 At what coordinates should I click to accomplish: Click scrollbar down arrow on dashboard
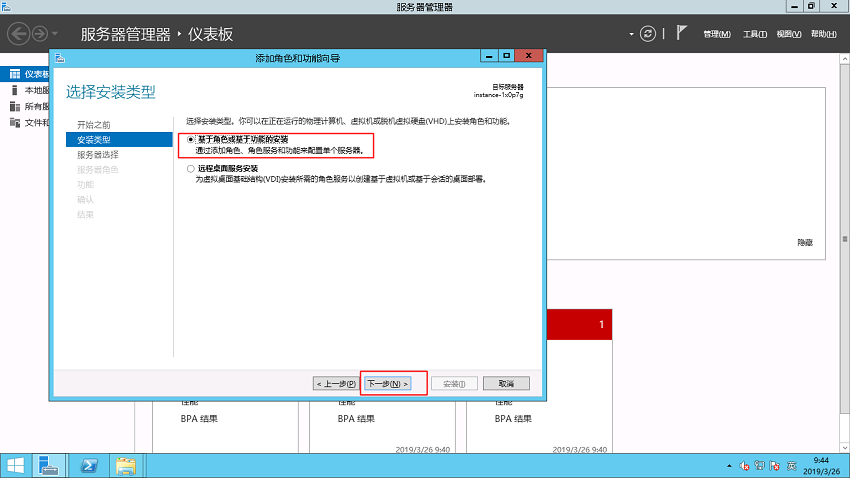click(845, 448)
